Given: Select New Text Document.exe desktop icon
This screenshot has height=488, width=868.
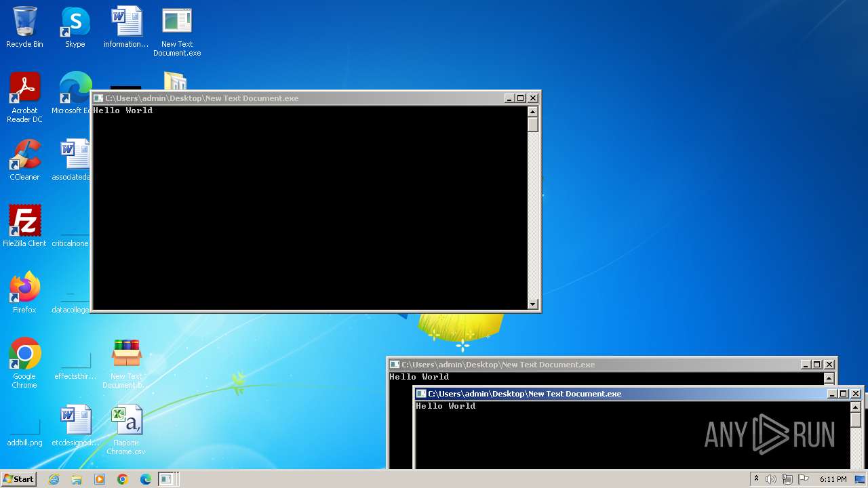Looking at the screenshot, I should click(x=177, y=31).
